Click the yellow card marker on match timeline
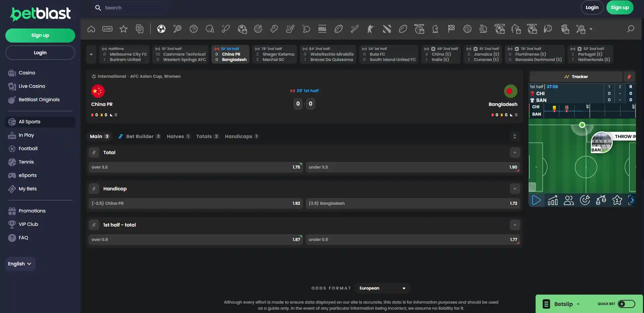 click(x=554, y=108)
